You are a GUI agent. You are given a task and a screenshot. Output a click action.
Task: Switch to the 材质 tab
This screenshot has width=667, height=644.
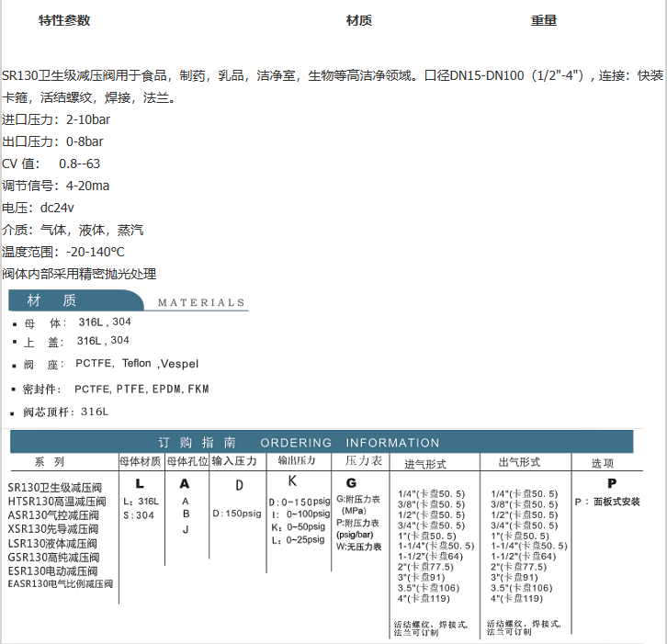pos(359,20)
